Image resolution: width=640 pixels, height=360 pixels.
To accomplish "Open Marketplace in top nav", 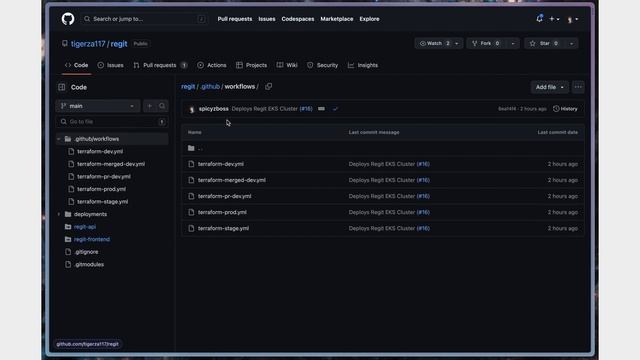I will click(x=336, y=19).
